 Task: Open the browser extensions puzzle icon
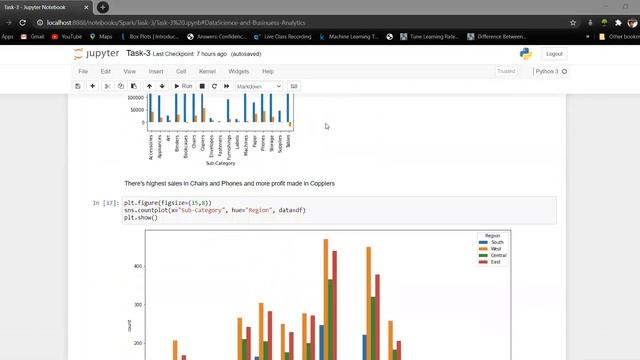pyautogui.click(x=618, y=23)
